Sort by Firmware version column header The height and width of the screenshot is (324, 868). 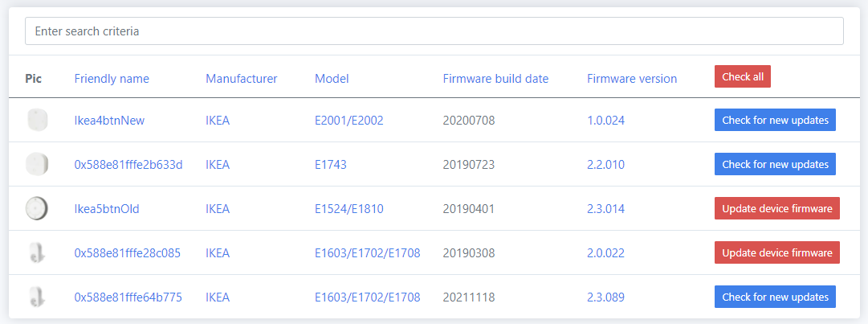[x=631, y=79]
